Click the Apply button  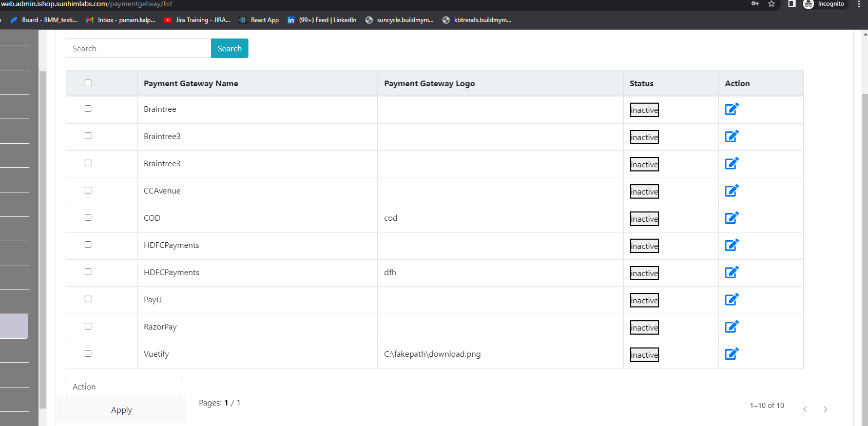pyautogui.click(x=122, y=410)
